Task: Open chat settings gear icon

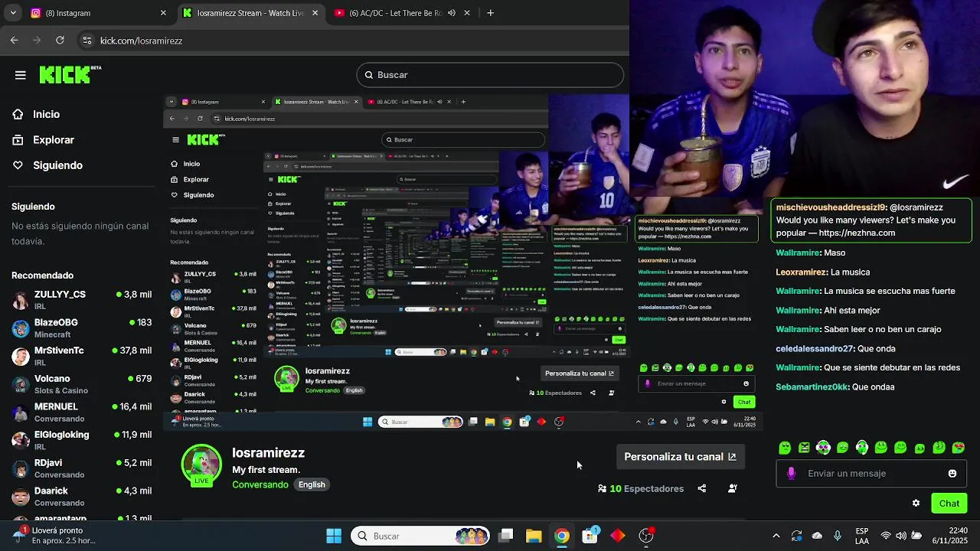Action: [x=916, y=503]
